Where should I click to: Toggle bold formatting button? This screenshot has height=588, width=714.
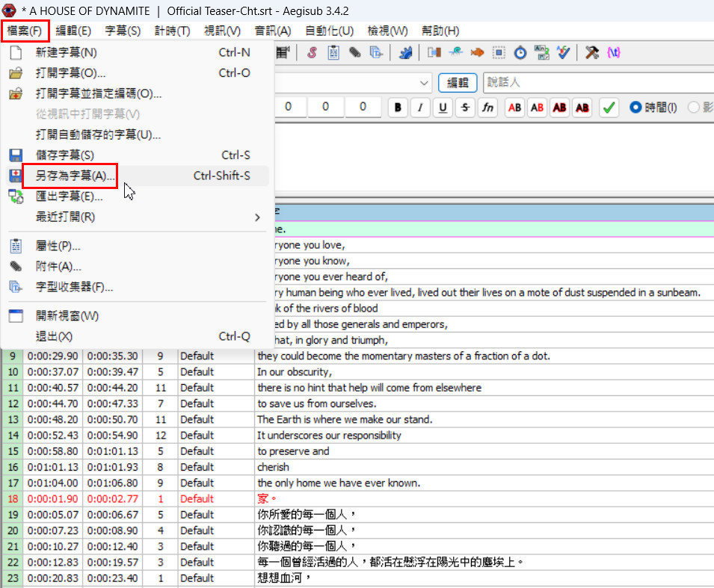(398, 108)
